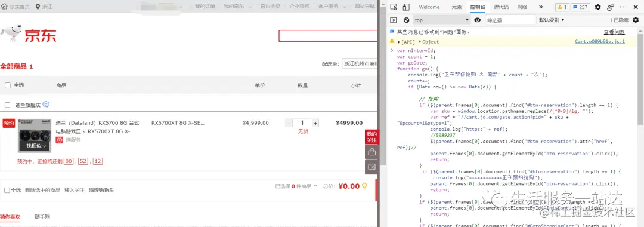Check the top 全选 checkbox
Image resolution: width=644 pixels, height=227 pixels.
pos(7,85)
